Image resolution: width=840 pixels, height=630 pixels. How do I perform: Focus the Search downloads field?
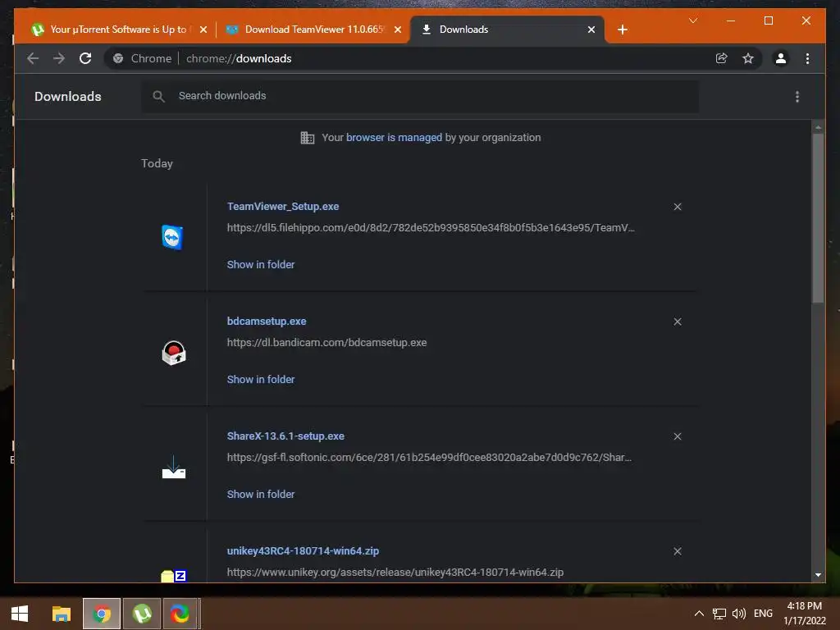[x=420, y=96]
